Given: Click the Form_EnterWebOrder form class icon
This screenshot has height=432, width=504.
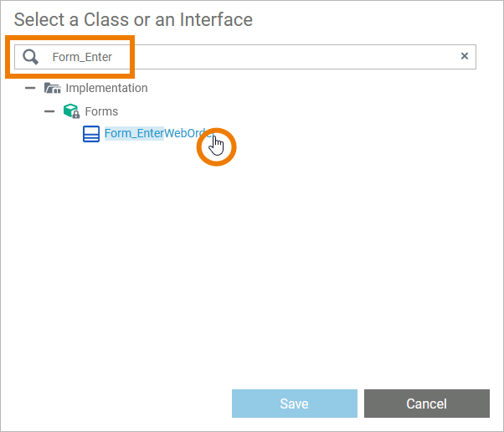Looking at the screenshot, I should tap(90, 134).
